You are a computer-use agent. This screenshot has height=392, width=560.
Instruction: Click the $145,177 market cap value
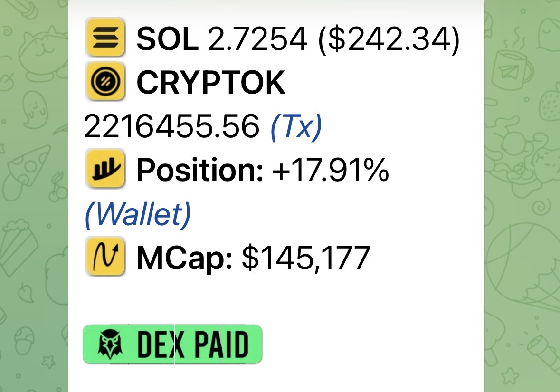306,258
